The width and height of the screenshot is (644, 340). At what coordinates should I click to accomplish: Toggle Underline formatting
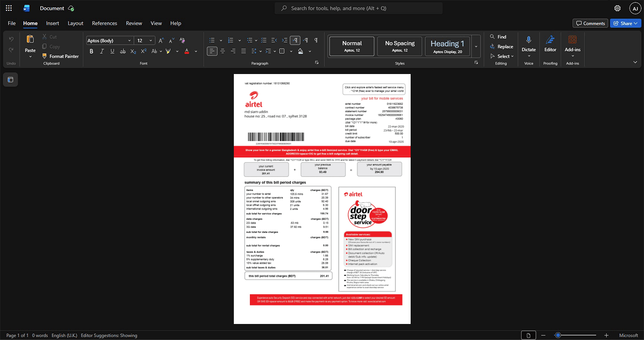(x=112, y=51)
